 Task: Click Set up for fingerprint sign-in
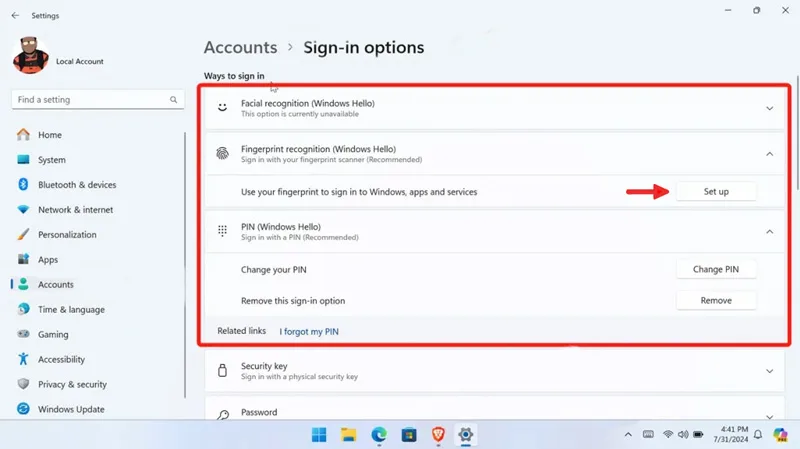[x=716, y=191]
